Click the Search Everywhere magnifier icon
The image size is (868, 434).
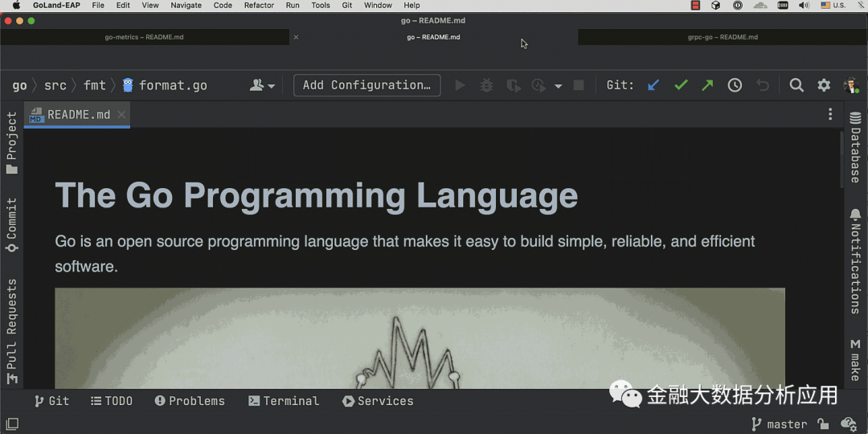click(x=796, y=85)
